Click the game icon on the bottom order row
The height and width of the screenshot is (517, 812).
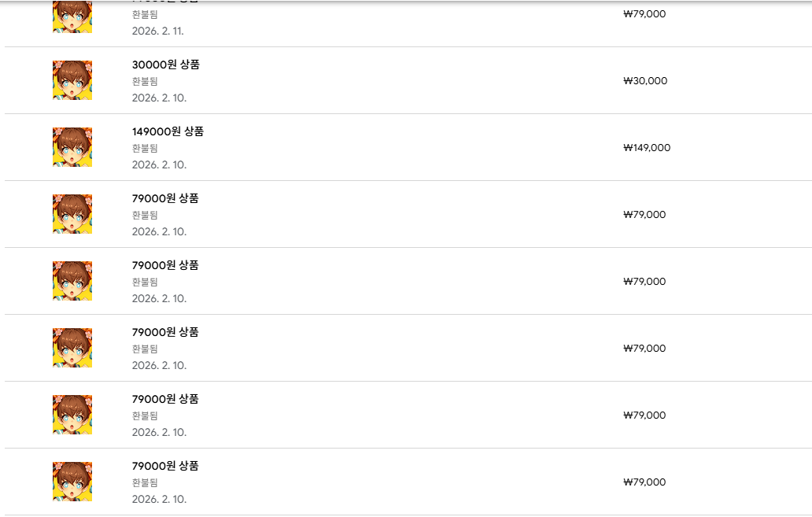tap(72, 482)
